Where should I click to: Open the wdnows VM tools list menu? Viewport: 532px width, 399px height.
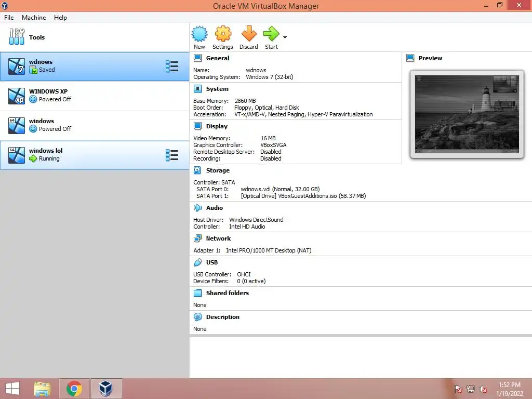(171, 66)
